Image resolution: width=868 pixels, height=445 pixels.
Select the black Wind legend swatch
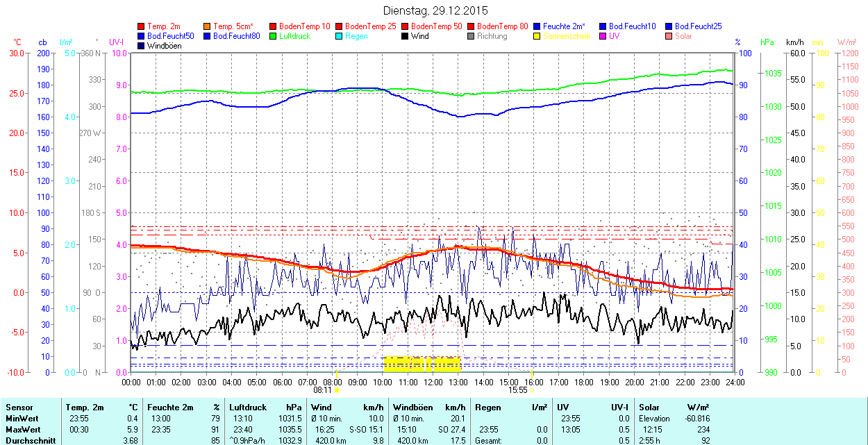(x=405, y=36)
